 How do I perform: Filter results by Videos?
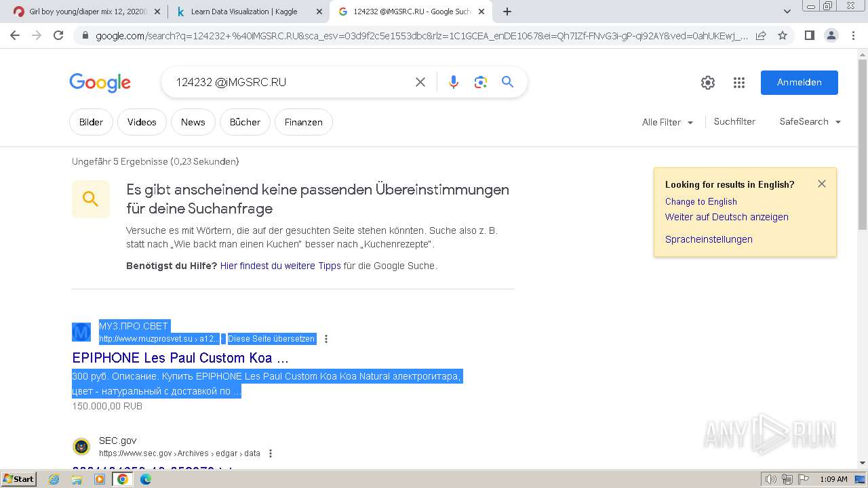pyautogui.click(x=142, y=122)
